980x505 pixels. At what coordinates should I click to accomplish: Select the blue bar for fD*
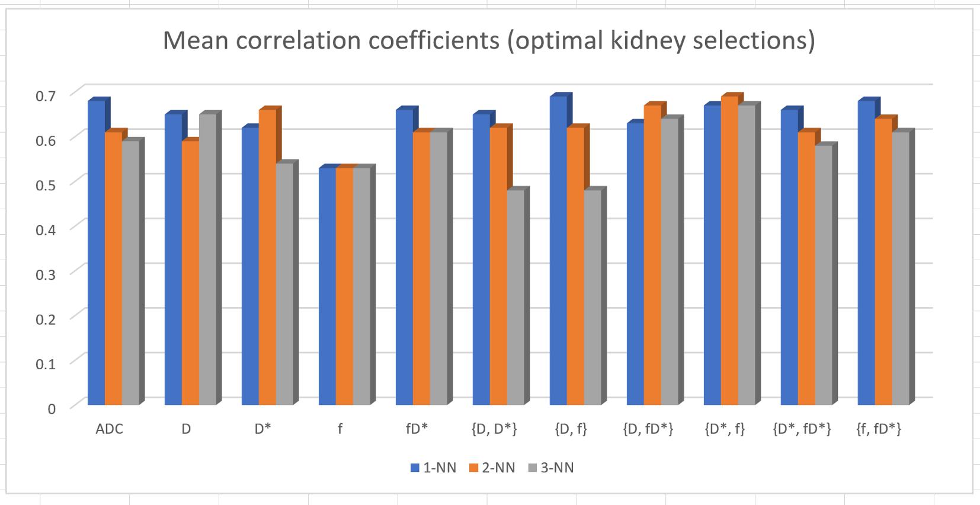tap(404, 258)
